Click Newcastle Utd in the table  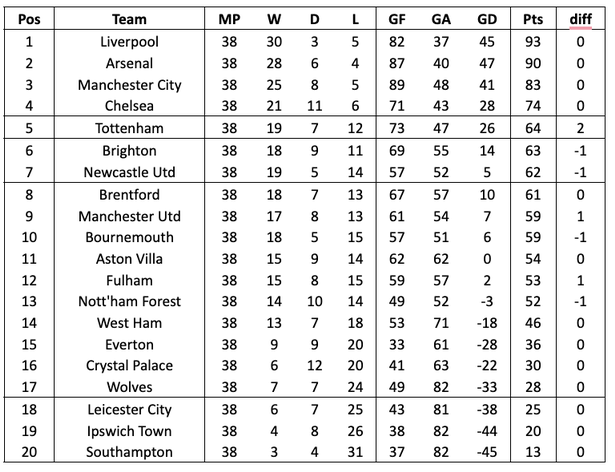[x=129, y=172]
